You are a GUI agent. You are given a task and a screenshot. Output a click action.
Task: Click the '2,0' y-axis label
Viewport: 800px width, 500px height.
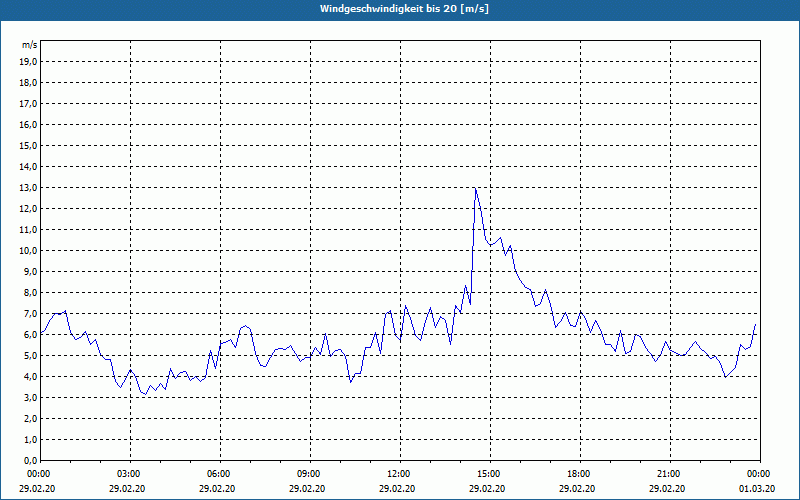tap(31, 418)
